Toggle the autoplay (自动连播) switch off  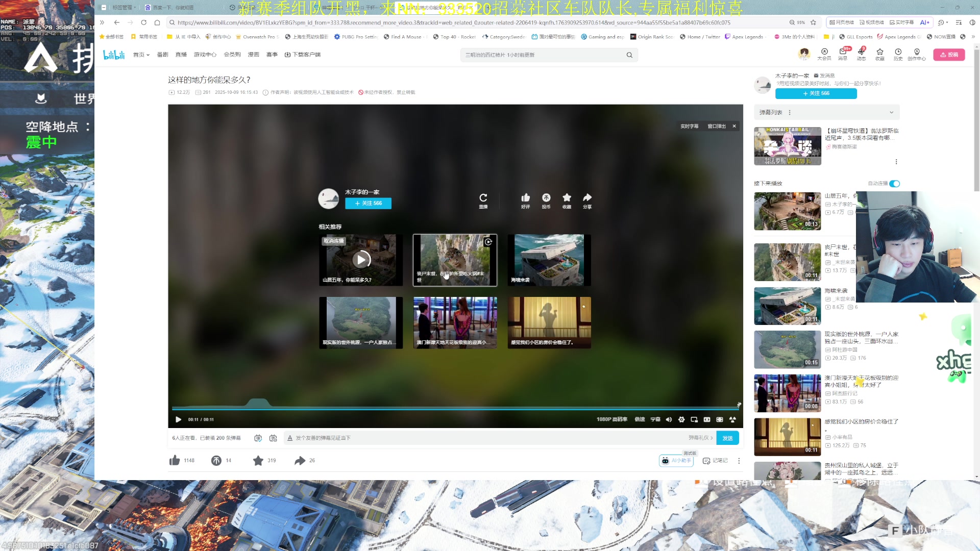(894, 184)
